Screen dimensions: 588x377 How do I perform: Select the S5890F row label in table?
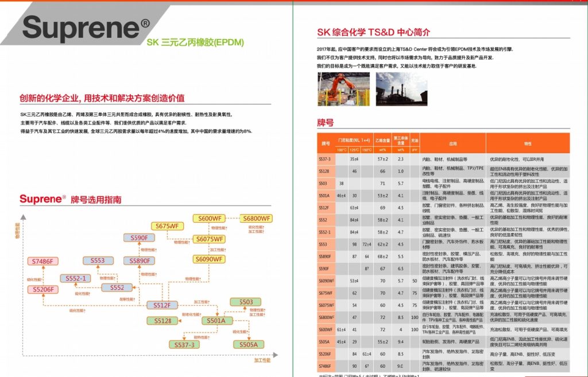(x=325, y=256)
